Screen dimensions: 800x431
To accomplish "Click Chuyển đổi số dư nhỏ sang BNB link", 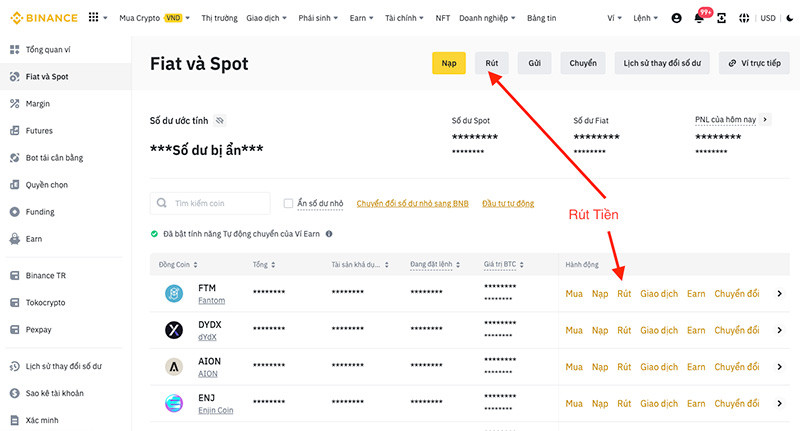I will (x=412, y=203).
